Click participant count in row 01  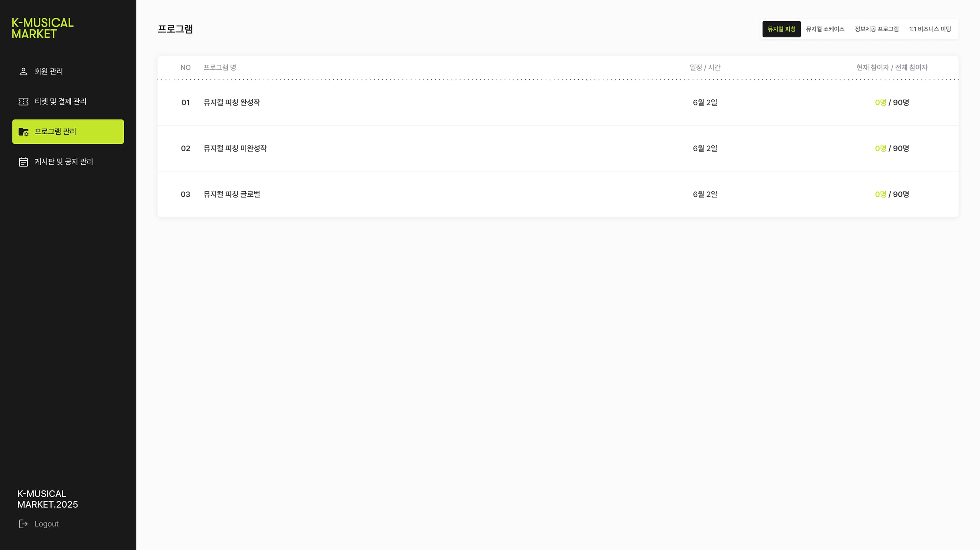click(x=892, y=103)
